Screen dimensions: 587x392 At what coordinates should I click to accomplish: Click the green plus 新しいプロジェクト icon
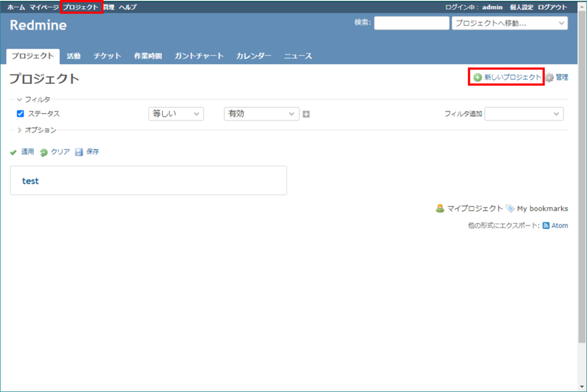click(477, 77)
